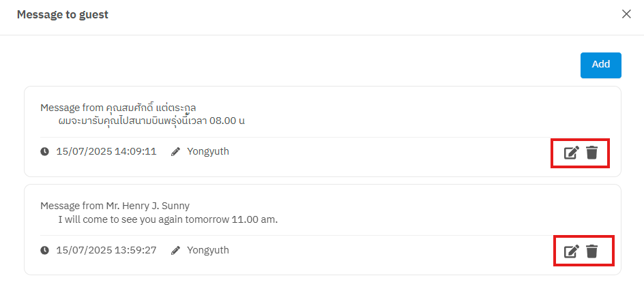Edit the message from คุณสมศักดิ์ แต่ตระกูล
This screenshot has height=295, width=644.
571,153
